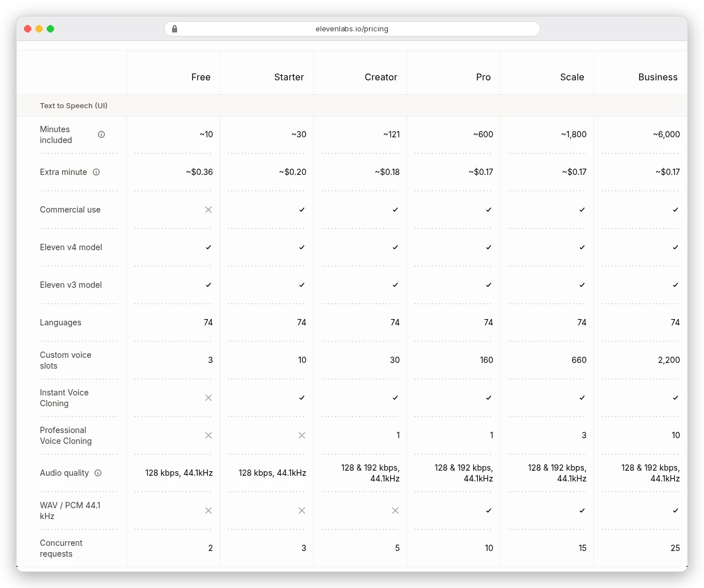Click the checkmark for Eleven v3 model under Pro
704x588 pixels.
(489, 285)
